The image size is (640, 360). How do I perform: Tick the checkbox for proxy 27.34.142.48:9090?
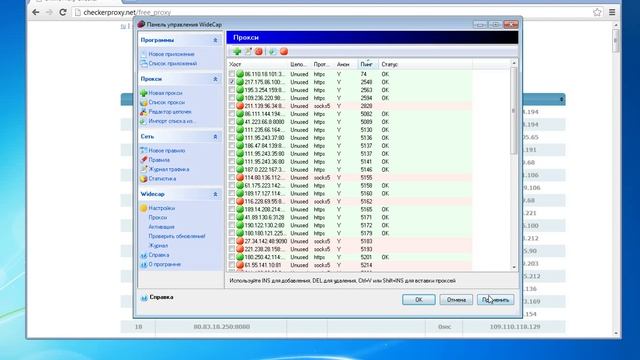(232, 241)
